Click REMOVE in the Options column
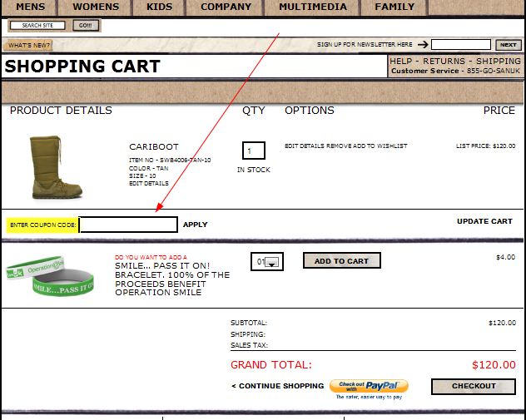This screenshot has height=420, width=526. (x=339, y=146)
